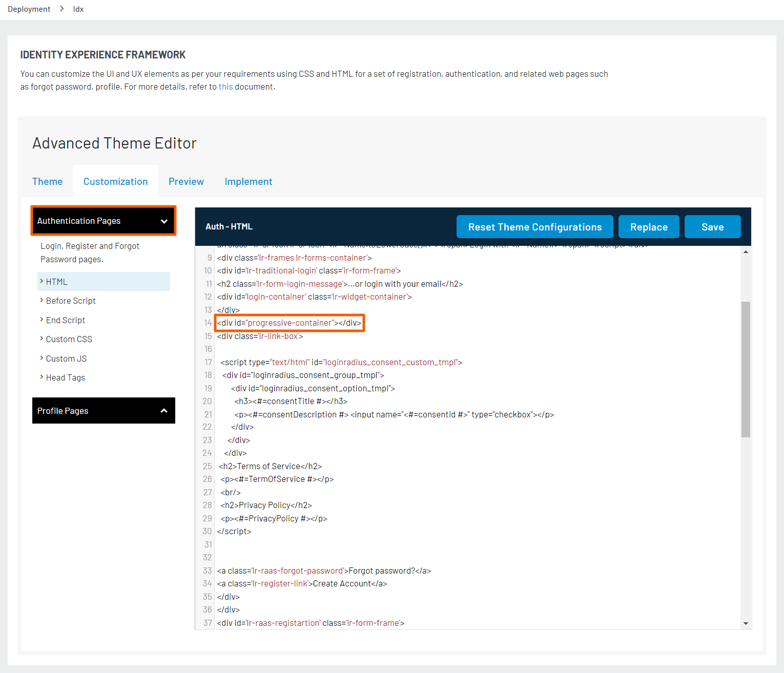Expand the Head Tags item
This screenshot has height=673, width=784.
tap(65, 377)
